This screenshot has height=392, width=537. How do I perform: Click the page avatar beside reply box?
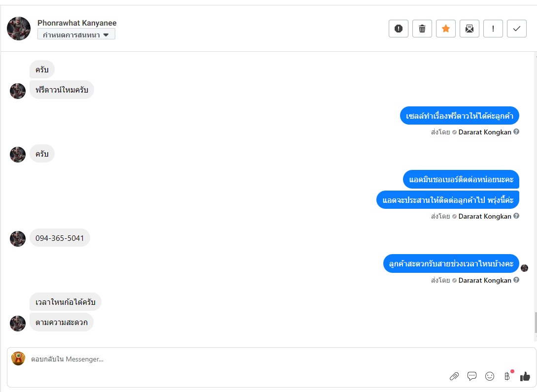pos(18,359)
